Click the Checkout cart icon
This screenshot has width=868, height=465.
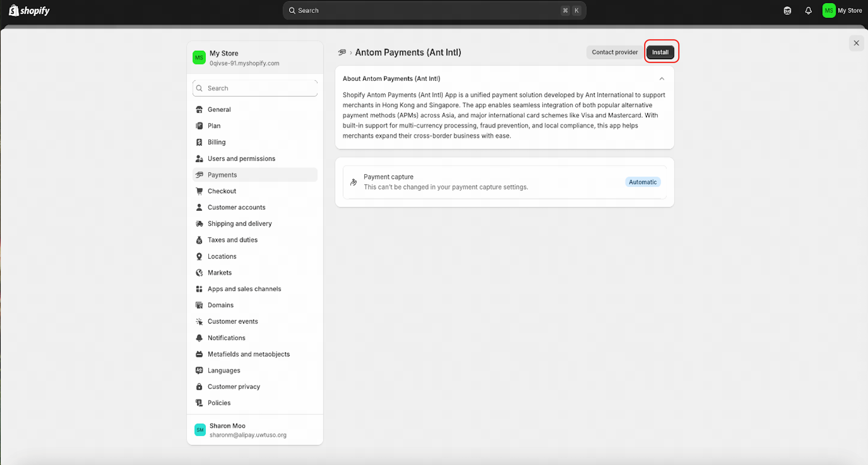pyautogui.click(x=199, y=191)
